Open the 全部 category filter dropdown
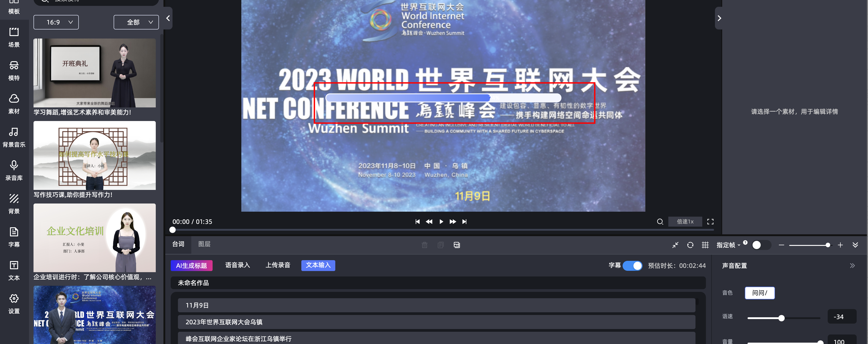 click(x=136, y=22)
